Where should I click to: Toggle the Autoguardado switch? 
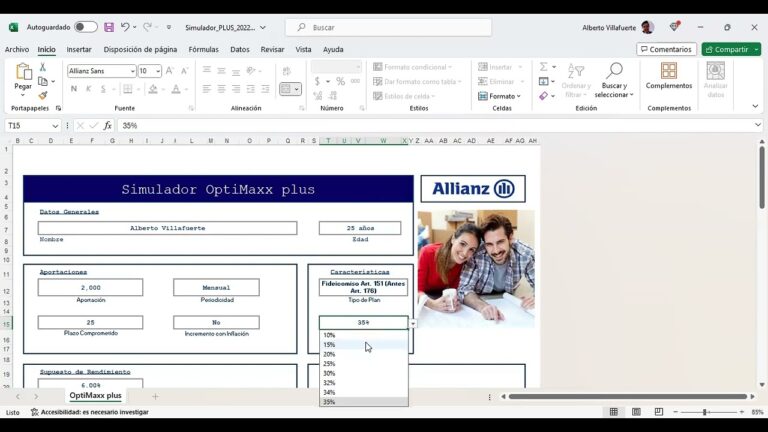[x=86, y=27]
